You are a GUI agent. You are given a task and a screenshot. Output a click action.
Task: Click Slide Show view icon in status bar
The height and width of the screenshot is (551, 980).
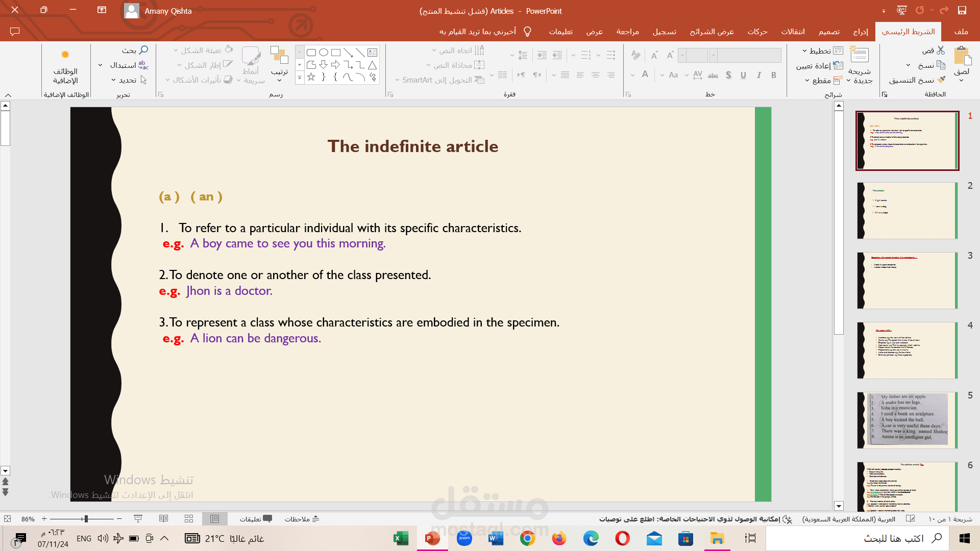138,519
